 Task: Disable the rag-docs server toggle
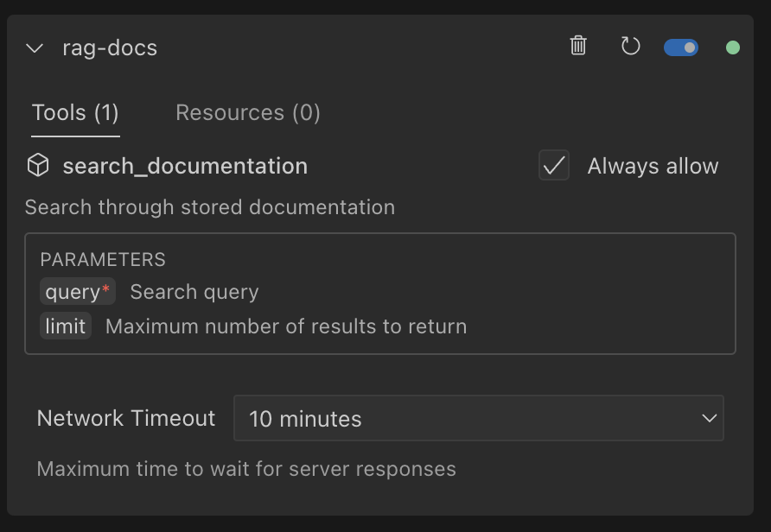(681, 47)
